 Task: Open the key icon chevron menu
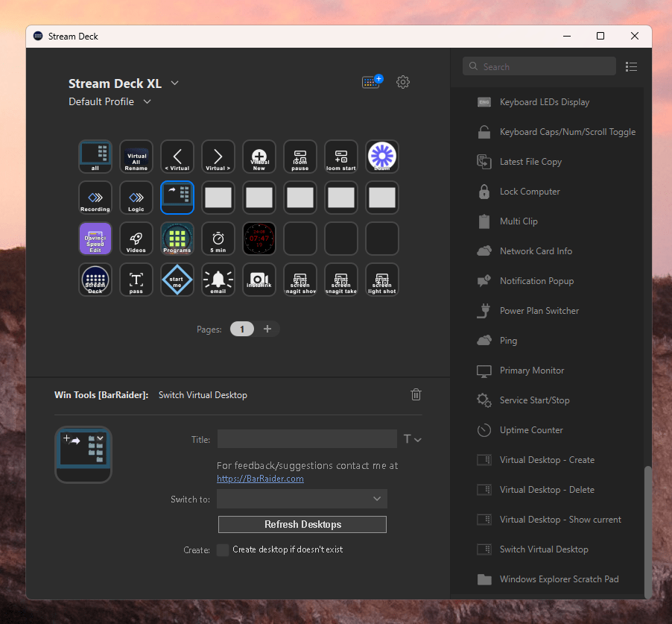point(101,438)
